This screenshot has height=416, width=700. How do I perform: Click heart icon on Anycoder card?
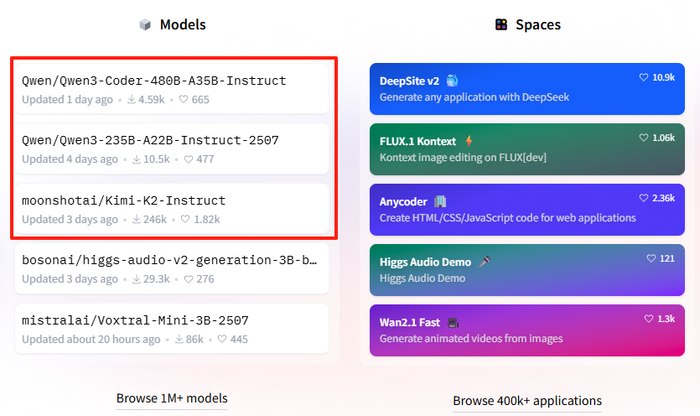point(644,198)
